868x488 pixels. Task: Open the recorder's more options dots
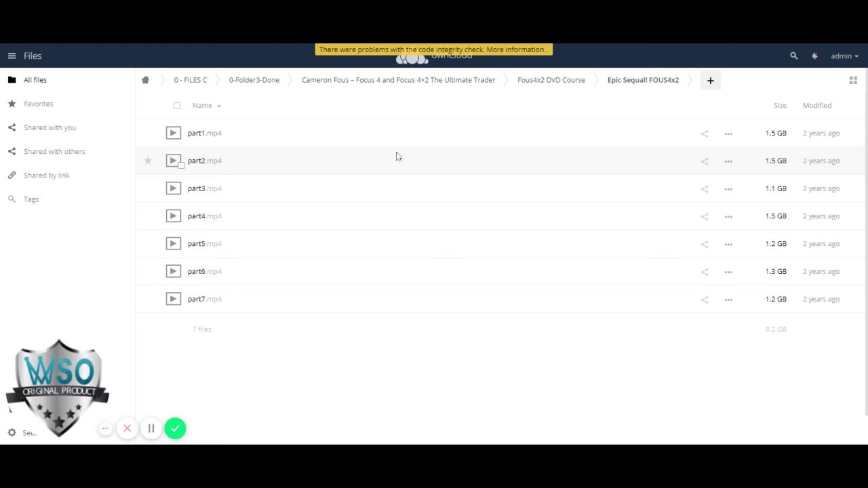point(105,428)
